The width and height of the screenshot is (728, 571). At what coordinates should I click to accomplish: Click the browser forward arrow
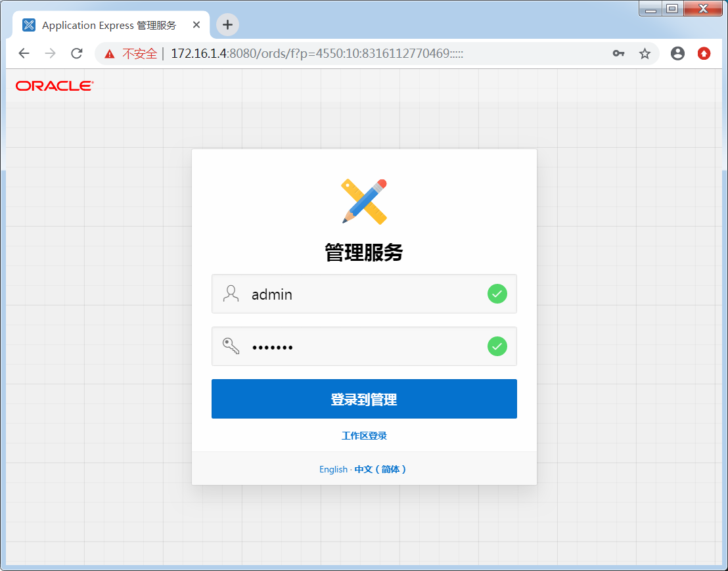pyautogui.click(x=50, y=53)
